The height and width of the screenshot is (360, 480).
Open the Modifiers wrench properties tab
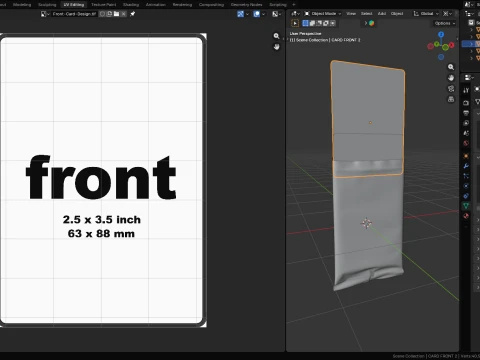(x=466, y=166)
